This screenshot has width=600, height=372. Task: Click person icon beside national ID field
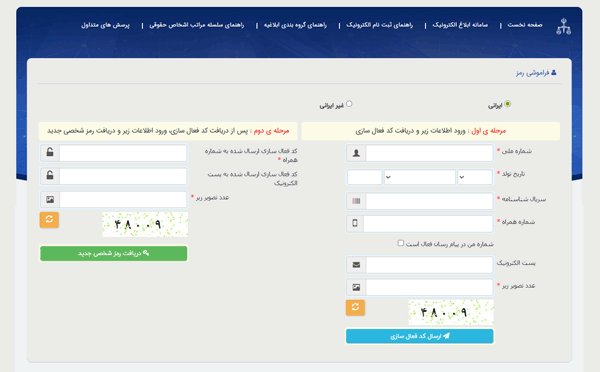click(356, 153)
